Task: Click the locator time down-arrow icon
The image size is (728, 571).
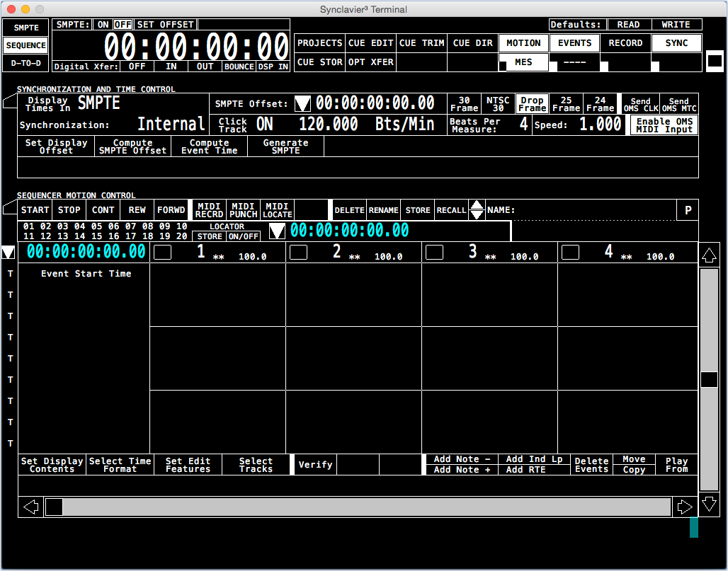Action: click(x=277, y=231)
